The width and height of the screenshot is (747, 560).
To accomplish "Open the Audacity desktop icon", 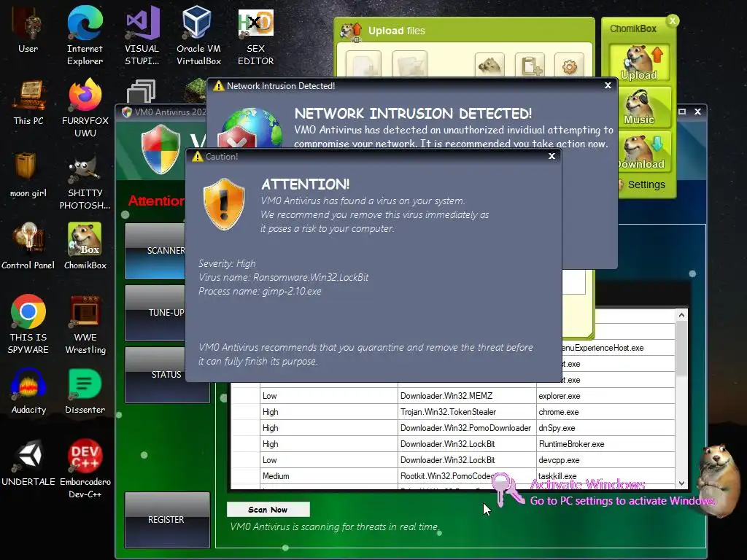I will tap(28, 392).
